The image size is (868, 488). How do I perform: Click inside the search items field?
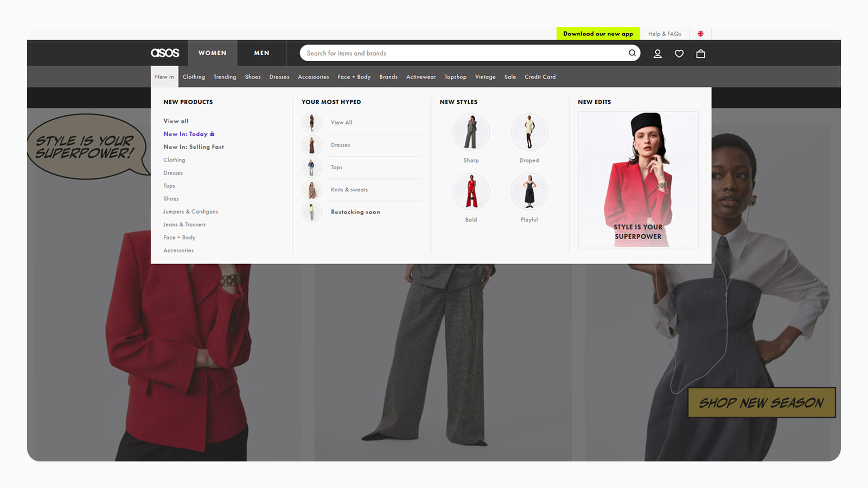click(x=434, y=53)
